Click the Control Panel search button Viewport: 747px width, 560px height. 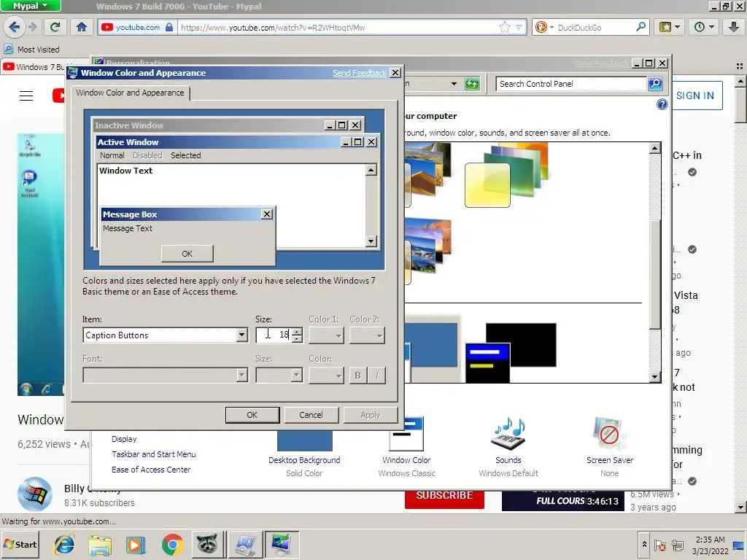(655, 84)
